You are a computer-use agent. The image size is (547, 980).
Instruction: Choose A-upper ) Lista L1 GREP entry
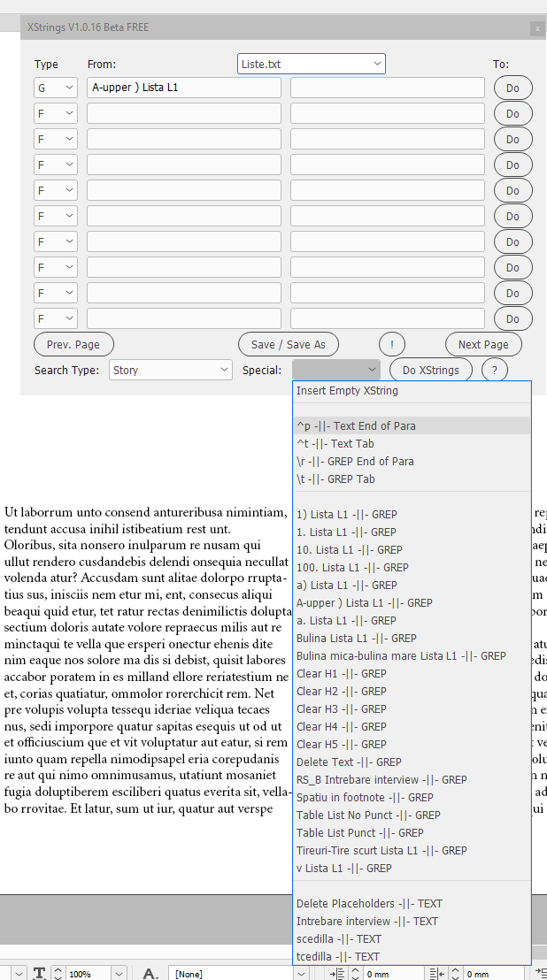412,602
